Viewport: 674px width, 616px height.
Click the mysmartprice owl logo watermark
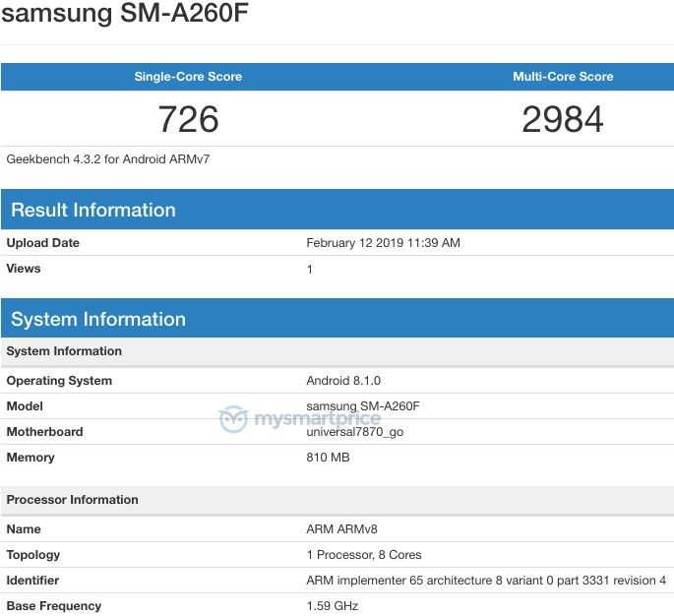pyautogui.click(x=233, y=418)
